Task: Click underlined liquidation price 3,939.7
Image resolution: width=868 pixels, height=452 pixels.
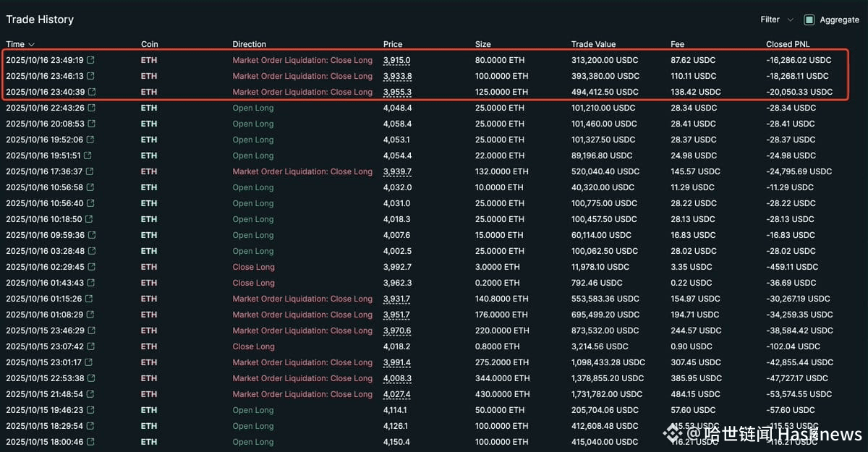Action: point(397,171)
